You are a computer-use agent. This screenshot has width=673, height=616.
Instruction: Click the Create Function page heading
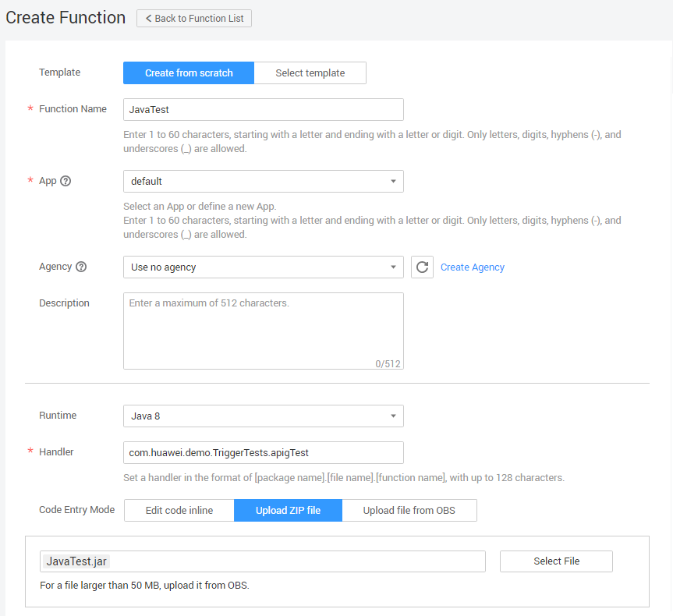point(66,18)
